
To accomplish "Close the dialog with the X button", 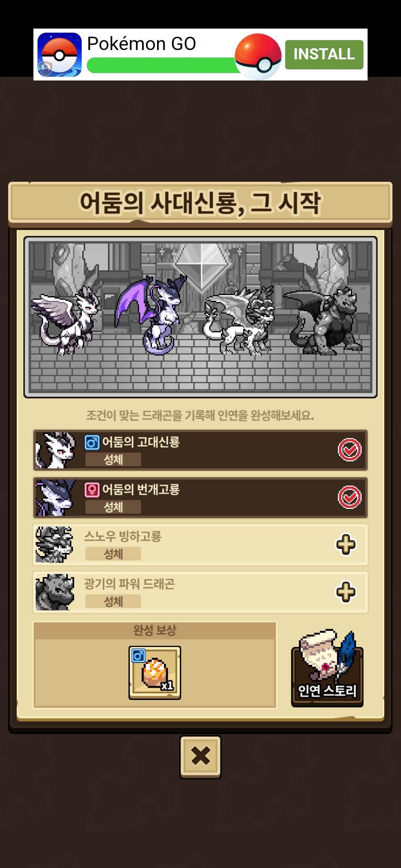I will click(x=200, y=757).
